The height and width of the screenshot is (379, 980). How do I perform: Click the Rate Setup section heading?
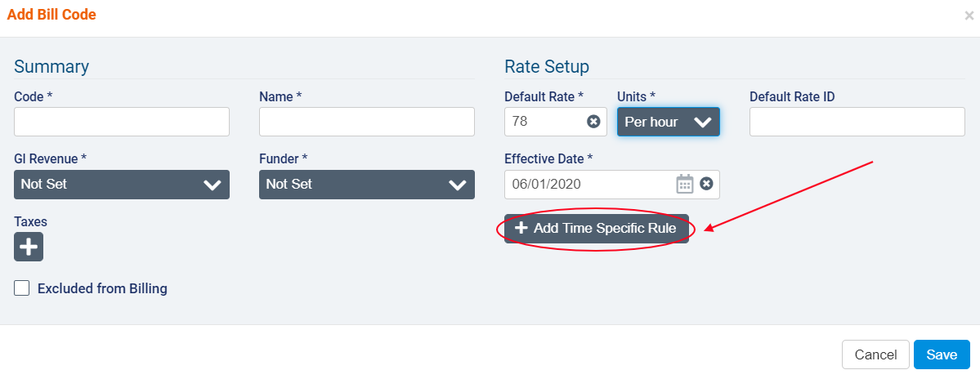point(547,66)
